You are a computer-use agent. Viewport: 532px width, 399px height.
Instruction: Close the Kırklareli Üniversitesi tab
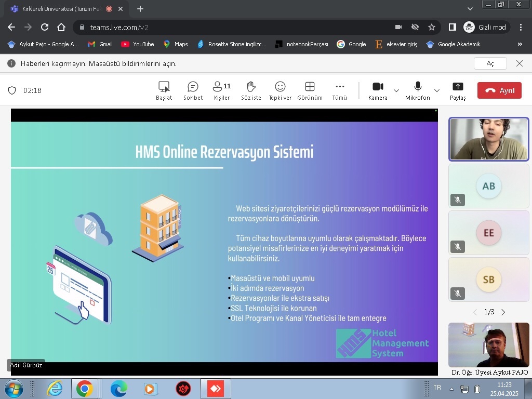coord(121,9)
